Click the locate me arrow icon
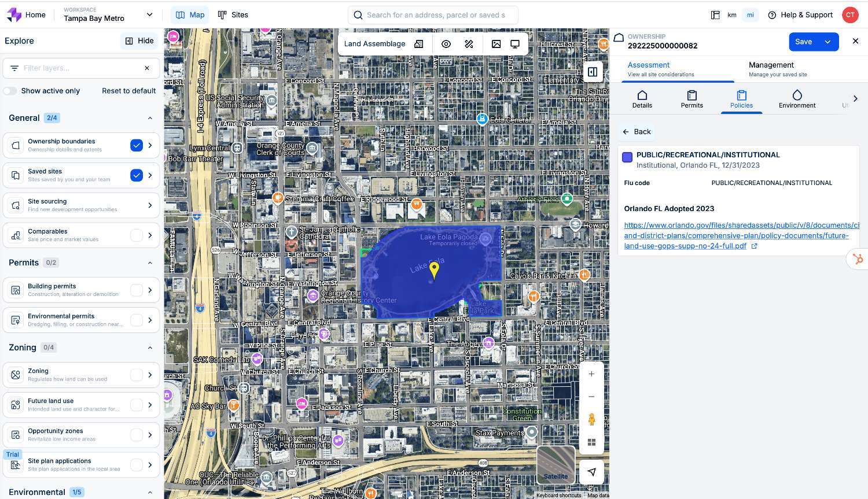Viewport: 868px width, 499px height. 591,472
